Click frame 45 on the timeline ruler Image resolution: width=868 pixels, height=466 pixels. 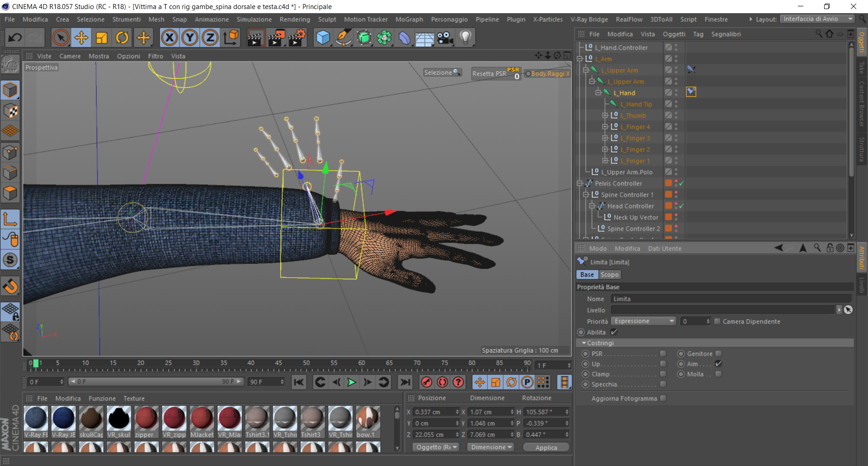[x=278, y=363]
